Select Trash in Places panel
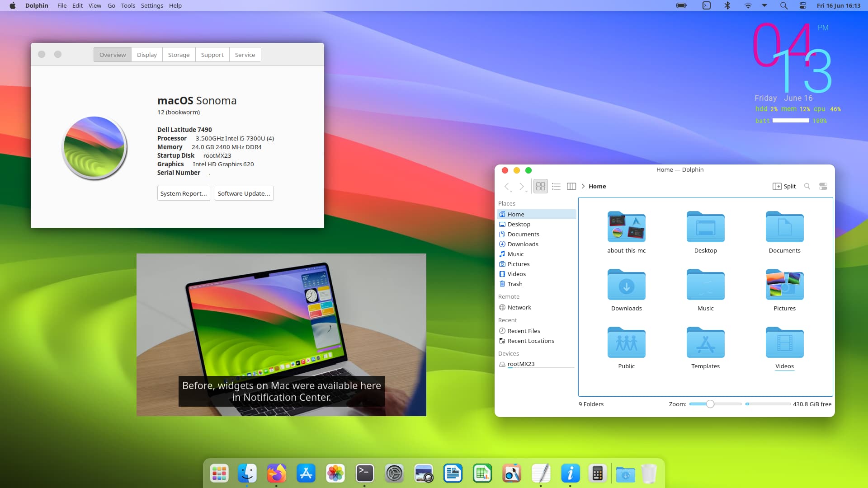This screenshot has width=868, height=488. 515,284
